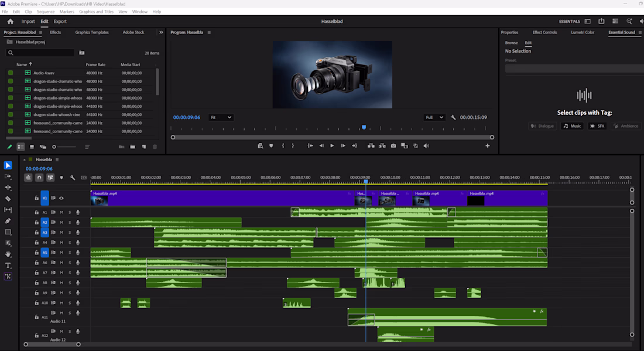This screenshot has height=351, width=644.
Task: Open the workspaces menu icon
Action: (x=588, y=21)
